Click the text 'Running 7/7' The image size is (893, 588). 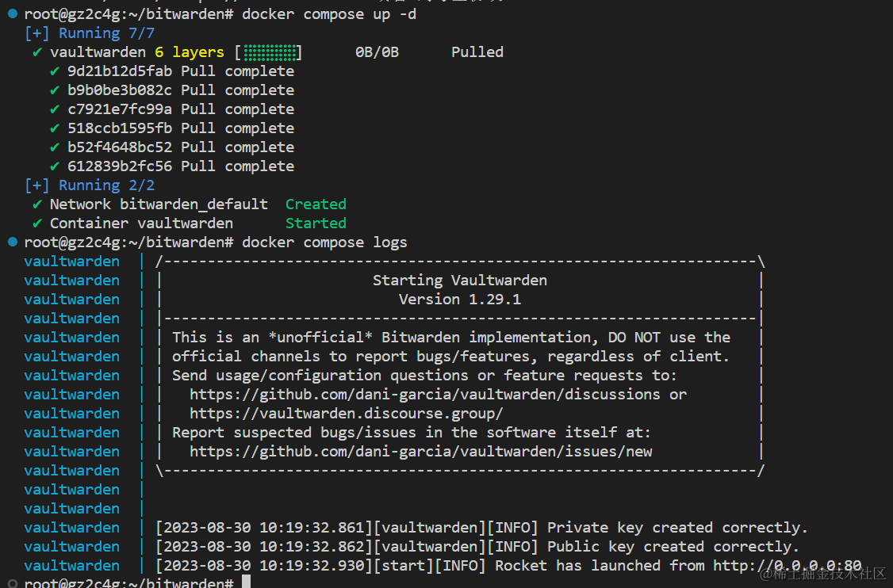106,33
